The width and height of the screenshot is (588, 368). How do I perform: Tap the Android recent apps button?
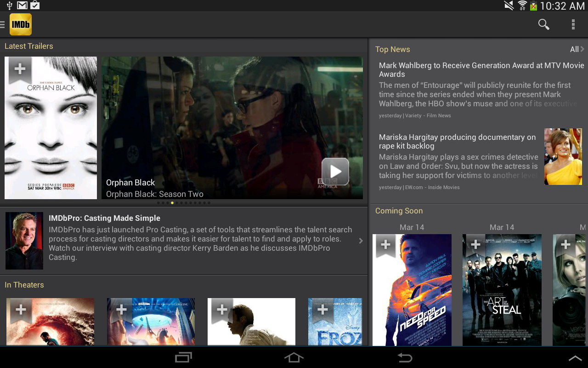(x=183, y=357)
